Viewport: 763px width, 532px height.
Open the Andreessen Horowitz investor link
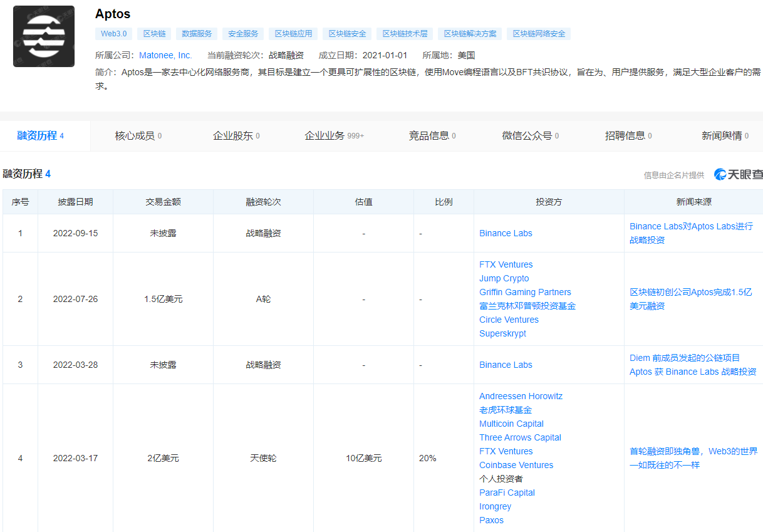(x=521, y=396)
